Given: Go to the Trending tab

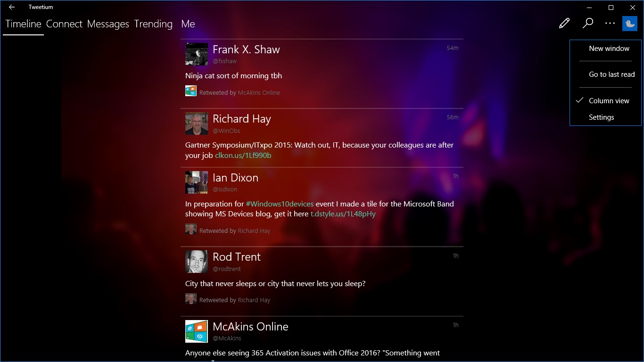Looking at the screenshot, I should [153, 24].
